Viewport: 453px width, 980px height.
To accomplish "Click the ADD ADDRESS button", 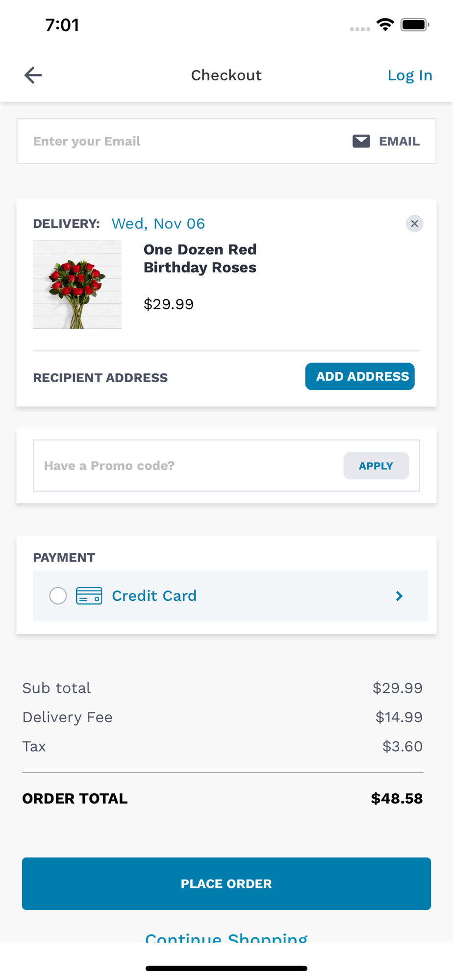I will pos(360,376).
